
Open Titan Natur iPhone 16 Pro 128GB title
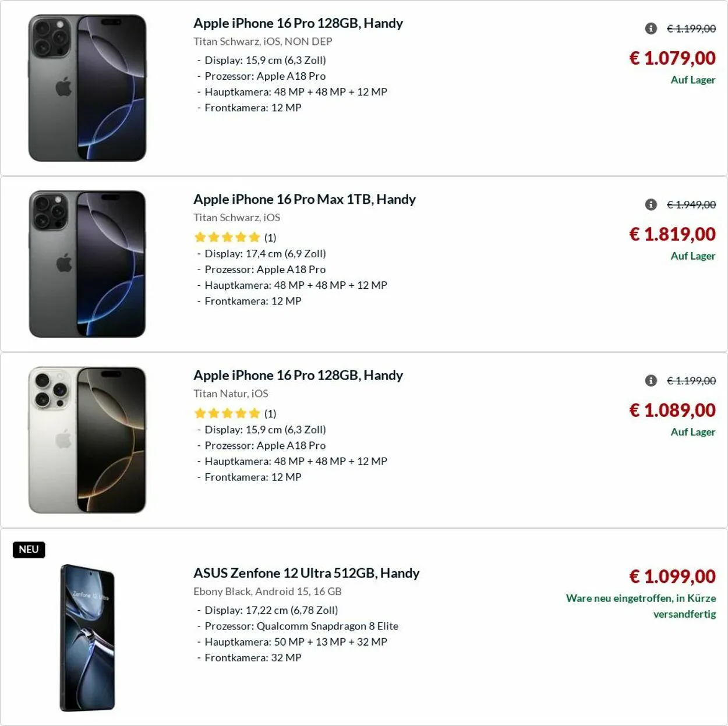[298, 376]
